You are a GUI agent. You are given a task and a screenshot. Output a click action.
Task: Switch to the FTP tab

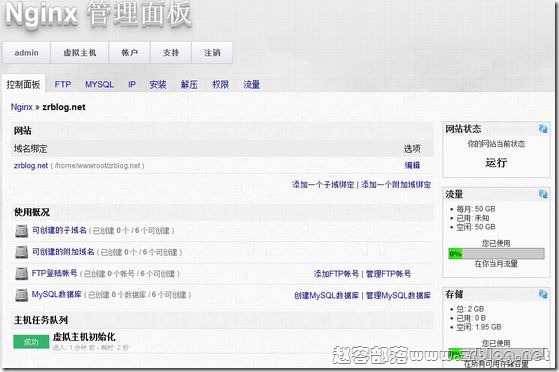point(63,85)
